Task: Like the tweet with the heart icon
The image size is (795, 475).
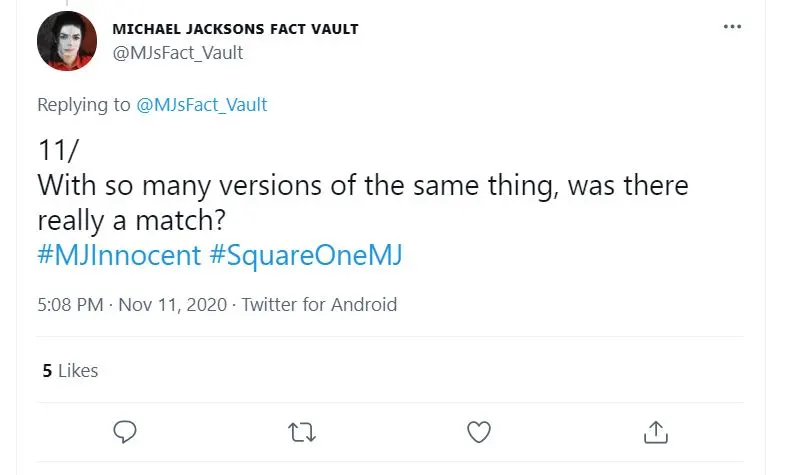Action: point(479,431)
